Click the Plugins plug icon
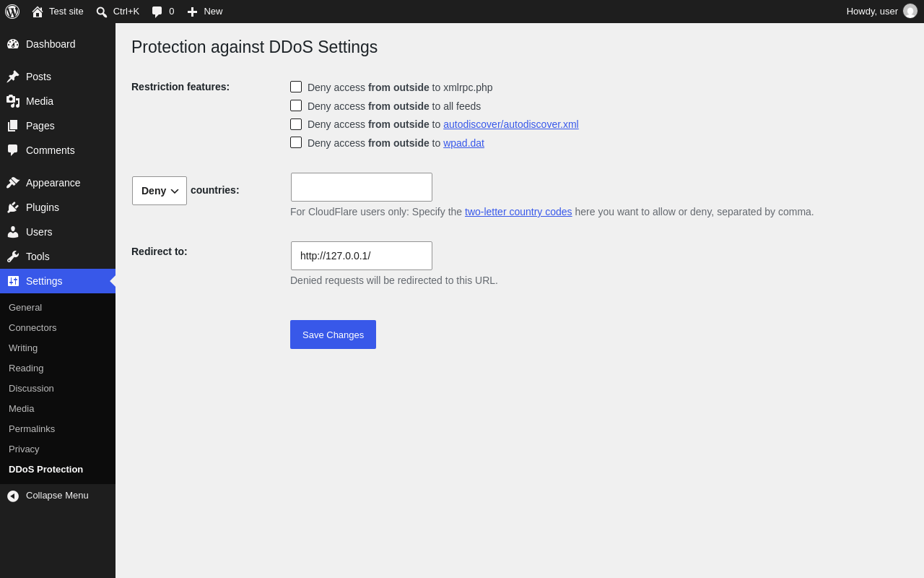This screenshot has height=578, width=924. point(13,207)
